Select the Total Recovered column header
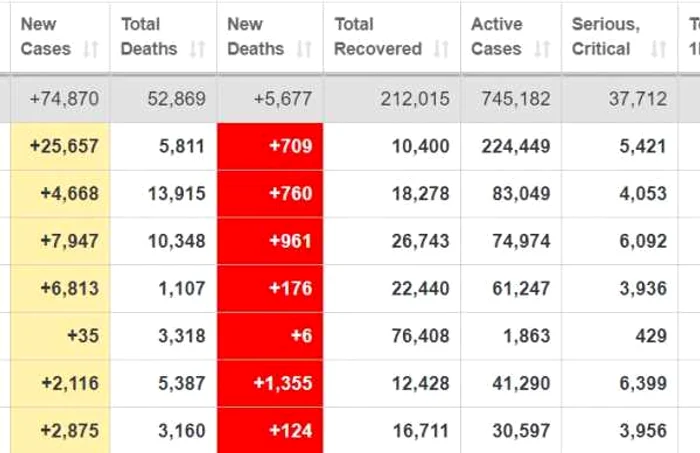 [x=380, y=36]
